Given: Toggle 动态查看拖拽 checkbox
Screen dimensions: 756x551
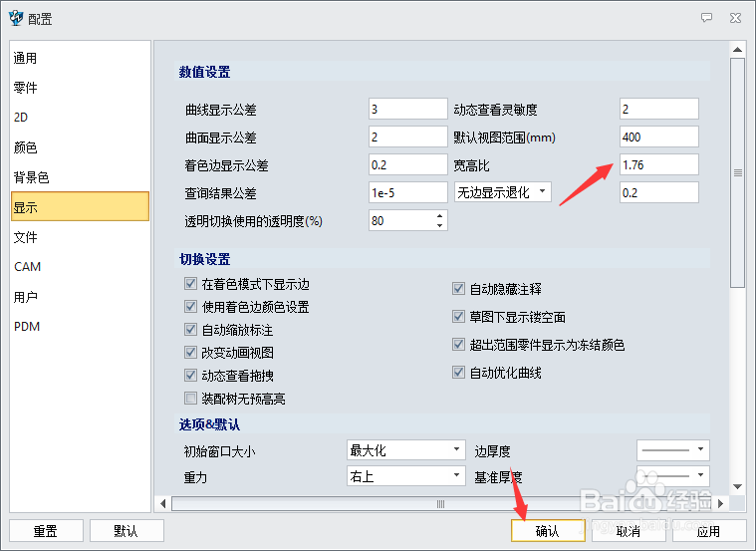Looking at the screenshot, I should 190,375.
